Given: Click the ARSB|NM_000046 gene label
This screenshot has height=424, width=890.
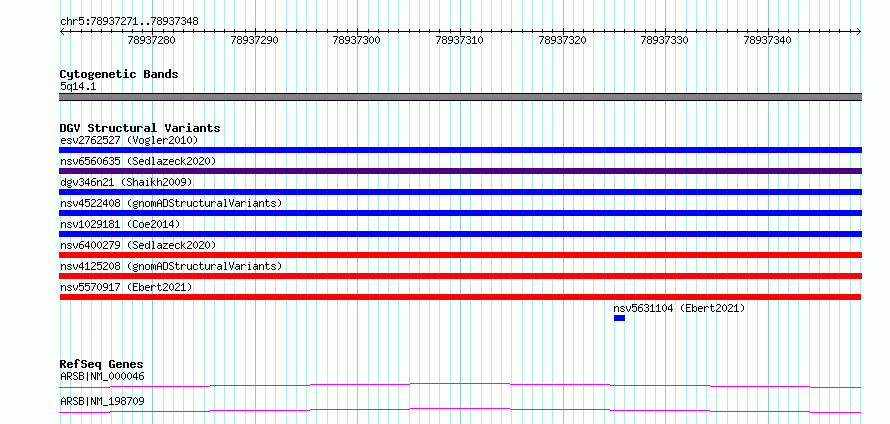Looking at the screenshot, I should [x=102, y=376].
